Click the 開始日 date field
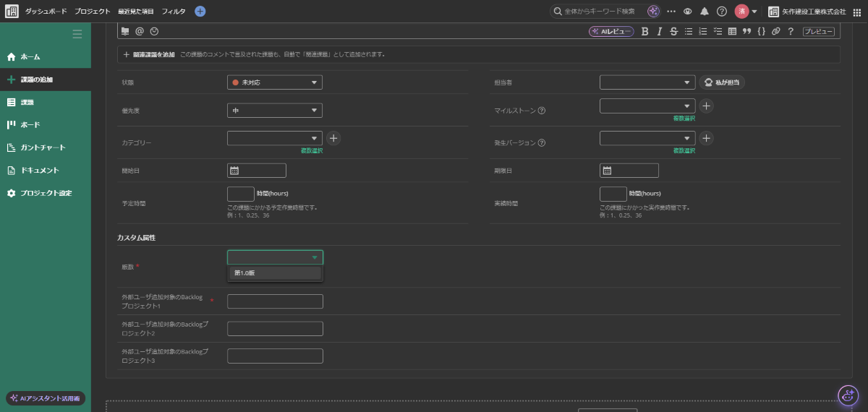The image size is (868, 412). click(x=257, y=171)
